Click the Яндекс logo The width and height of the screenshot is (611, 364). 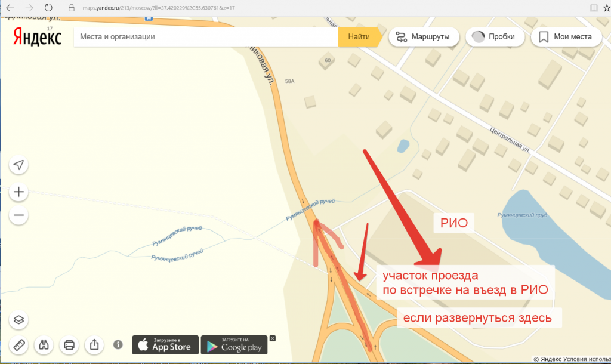pos(38,37)
